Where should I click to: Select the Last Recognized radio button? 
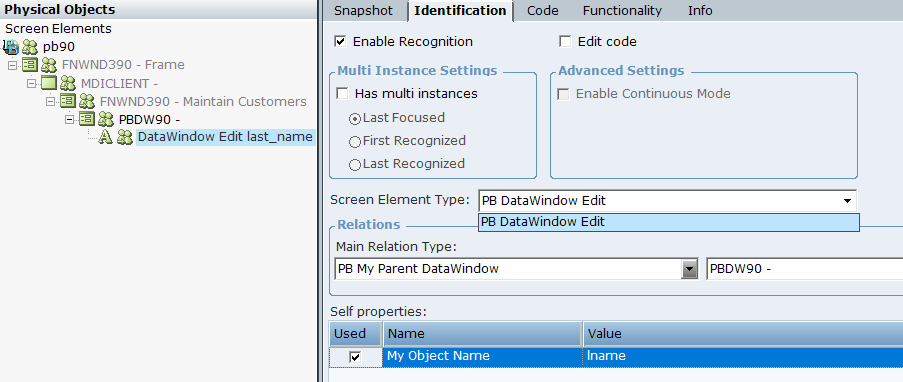355,165
